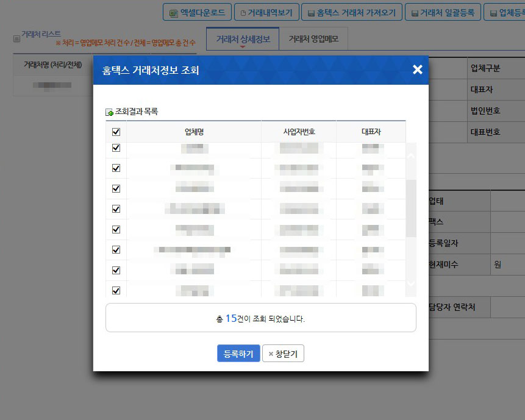Click the 거래처 일괄등록 button

coord(443,12)
